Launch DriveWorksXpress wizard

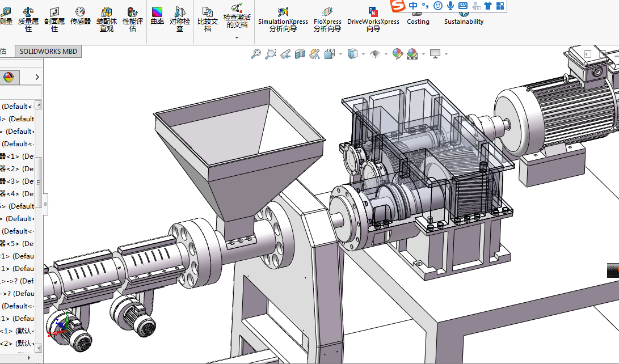(x=373, y=19)
